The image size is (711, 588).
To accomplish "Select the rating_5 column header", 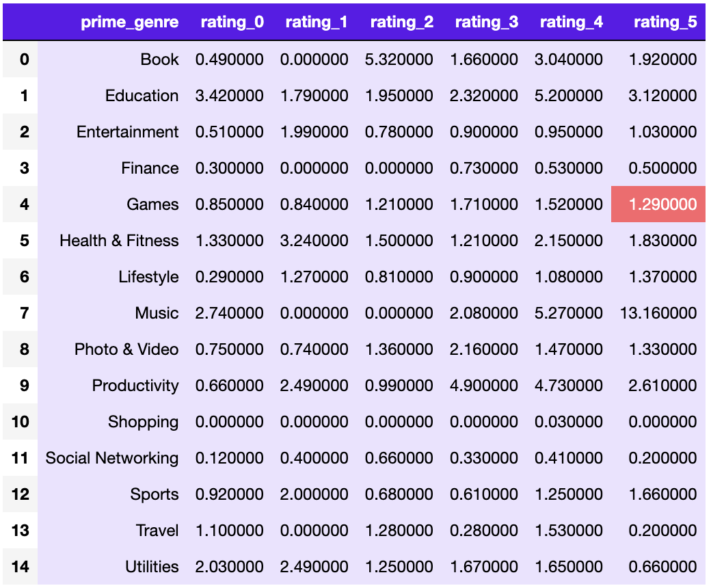I will tap(665, 22).
